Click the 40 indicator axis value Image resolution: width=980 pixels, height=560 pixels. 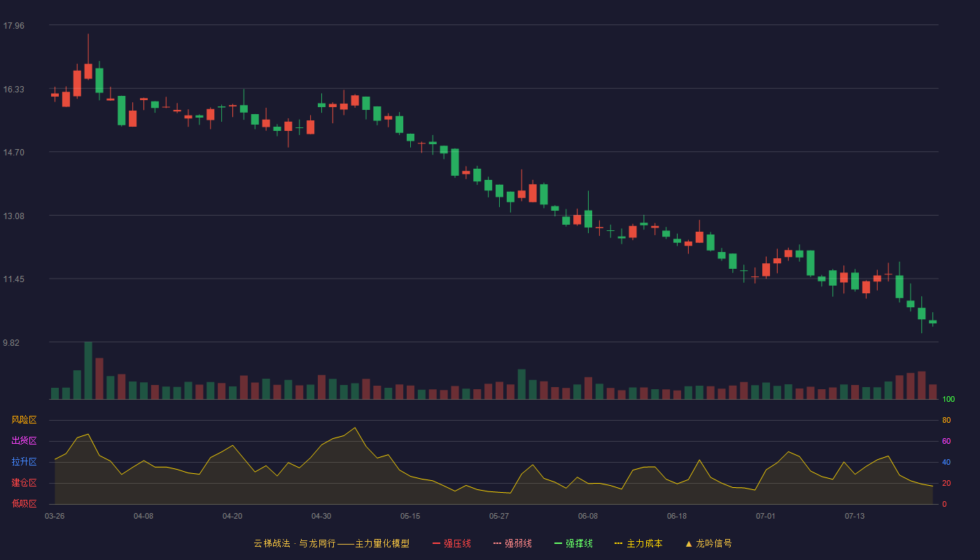tap(946, 462)
